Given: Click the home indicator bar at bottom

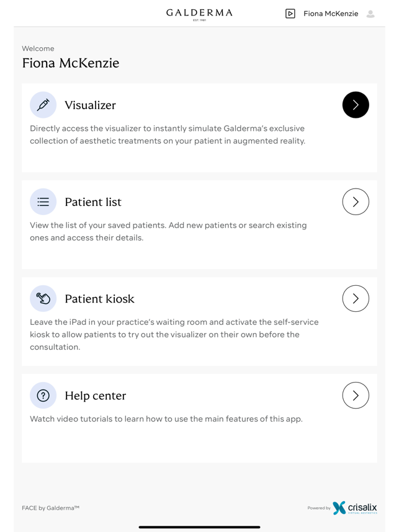Looking at the screenshot, I should (199, 527).
